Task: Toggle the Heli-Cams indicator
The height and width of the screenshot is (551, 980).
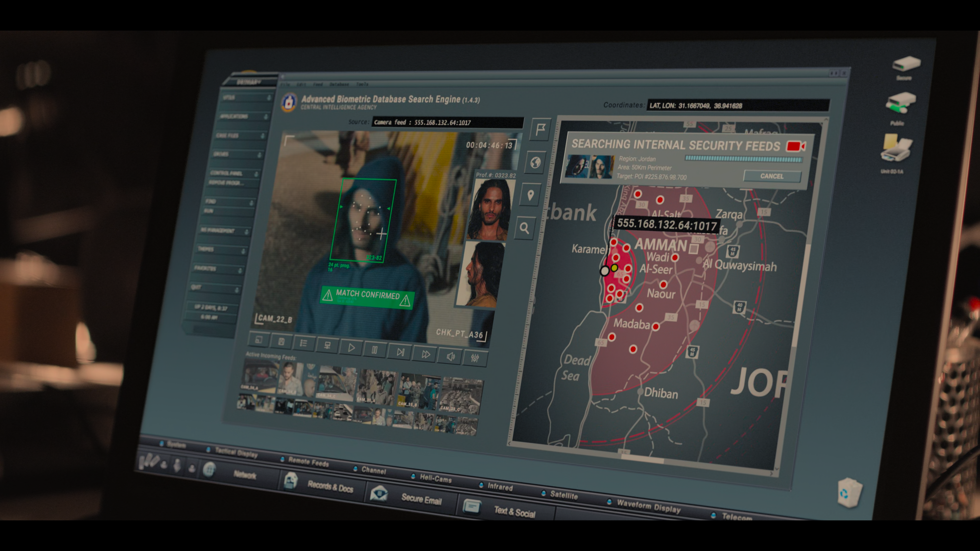Action: click(413, 476)
